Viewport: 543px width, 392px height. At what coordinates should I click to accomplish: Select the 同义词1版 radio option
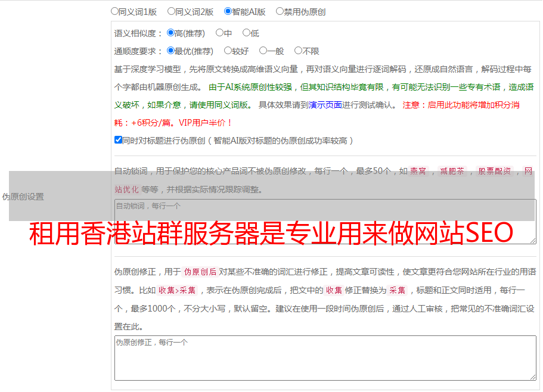[x=115, y=11]
